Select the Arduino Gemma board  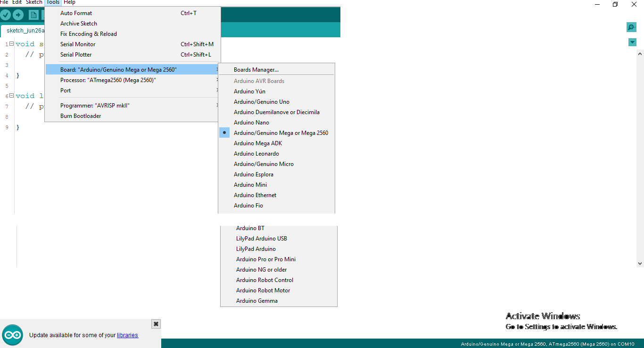tap(279, 301)
